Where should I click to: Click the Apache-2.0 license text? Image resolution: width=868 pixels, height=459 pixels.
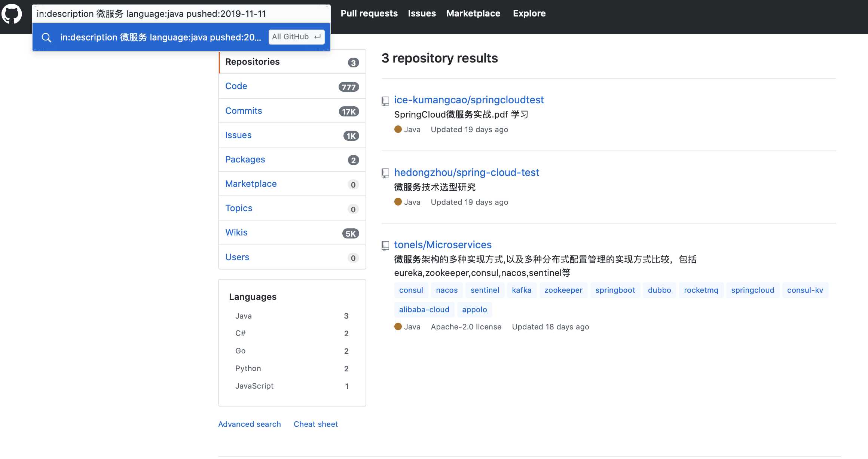[x=466, y=327]
